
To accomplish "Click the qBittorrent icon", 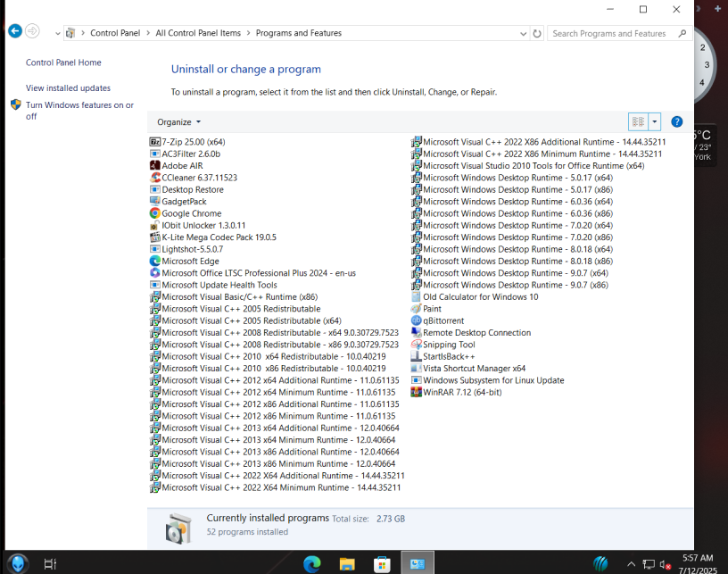I will (416, 320).
